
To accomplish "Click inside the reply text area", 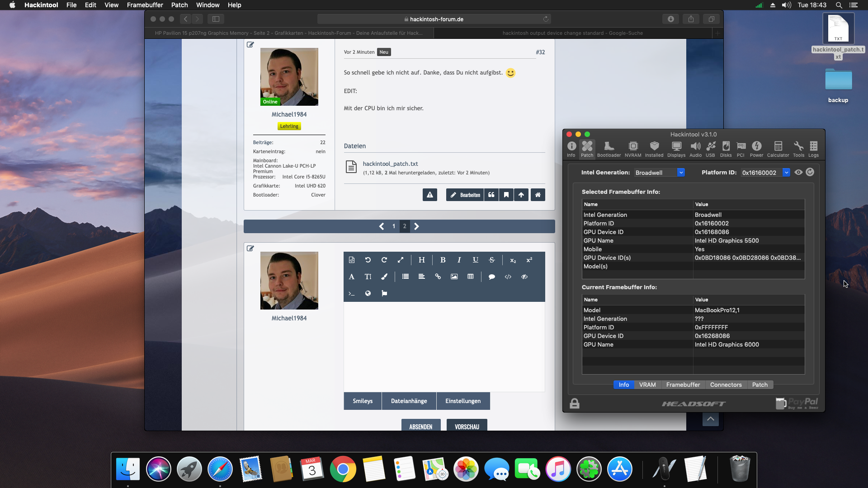I will point(444,346).
